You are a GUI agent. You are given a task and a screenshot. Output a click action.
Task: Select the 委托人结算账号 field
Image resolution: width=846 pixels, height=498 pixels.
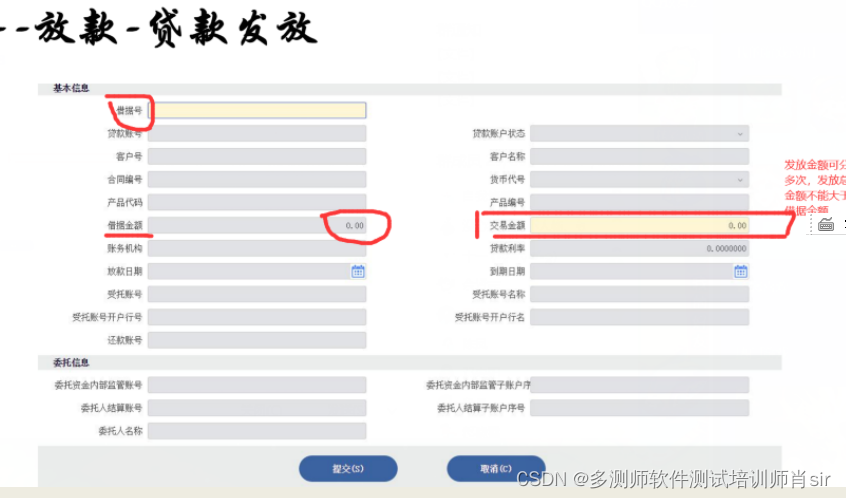pyautogui.click(x=257, y=408)
